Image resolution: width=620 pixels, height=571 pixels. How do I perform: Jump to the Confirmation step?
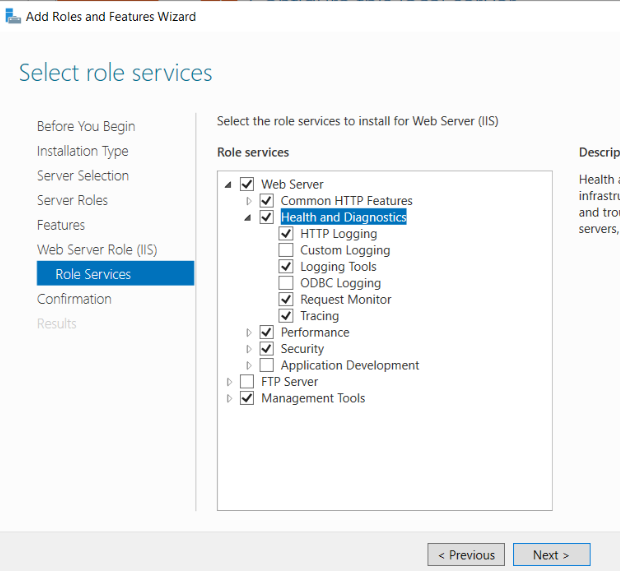74,299
